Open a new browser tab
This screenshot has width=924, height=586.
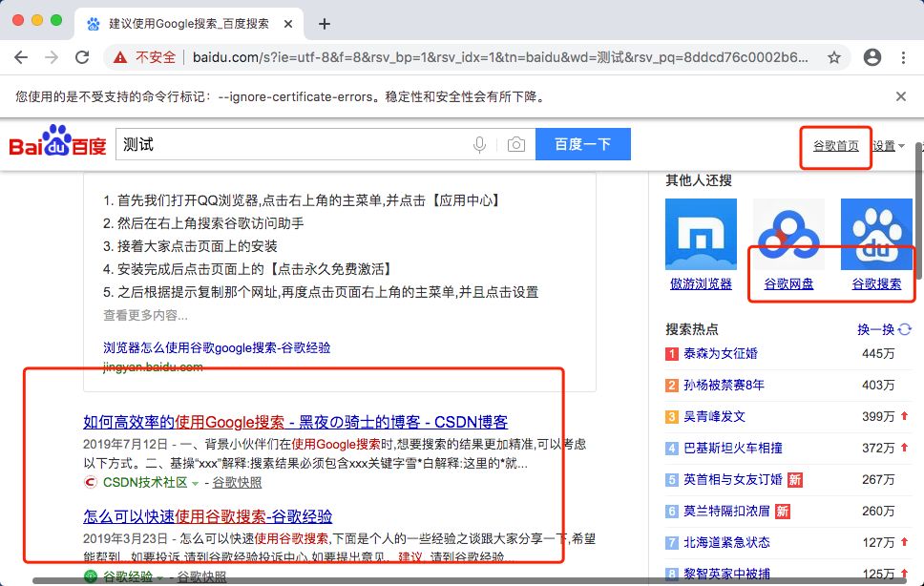325,24
